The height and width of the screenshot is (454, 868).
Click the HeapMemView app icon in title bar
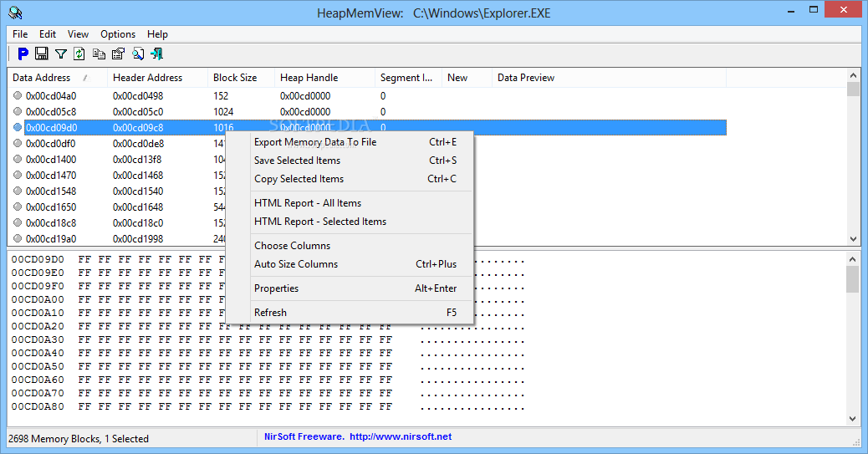point(16,13)
